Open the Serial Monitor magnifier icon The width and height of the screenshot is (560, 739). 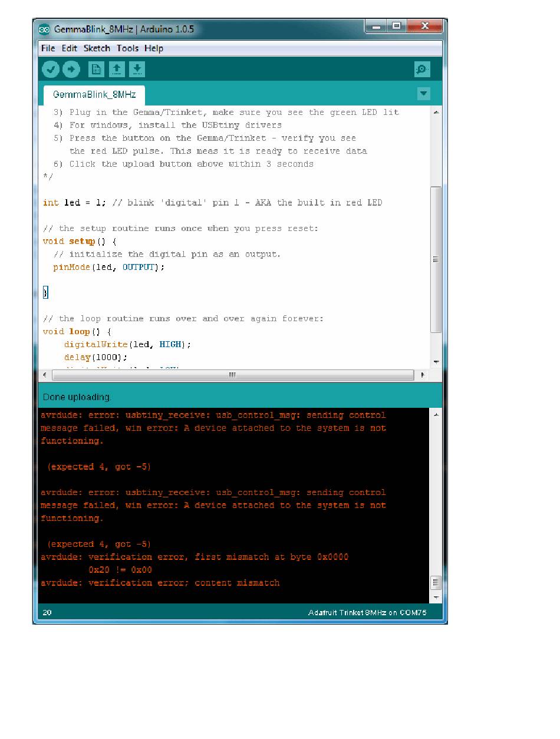422,70
